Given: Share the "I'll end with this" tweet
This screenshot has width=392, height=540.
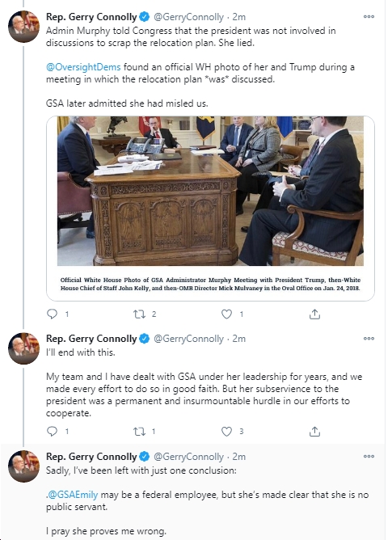Looking at the screenshot, I should click(x=314, y=431).
